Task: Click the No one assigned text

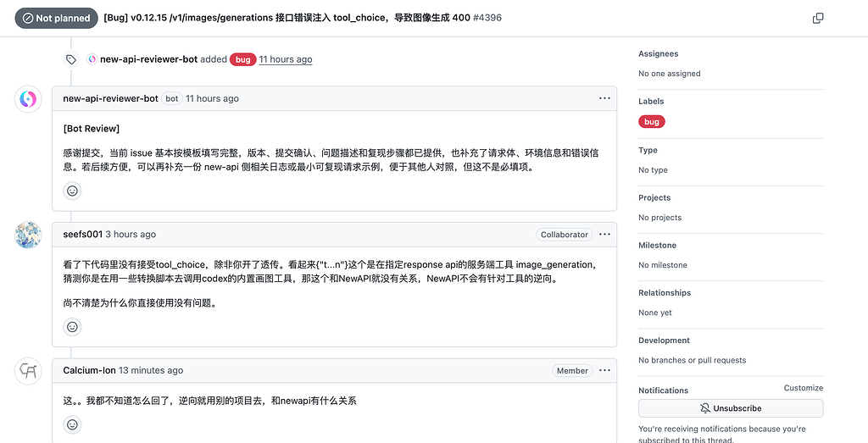Action: (x=670, y=74)
